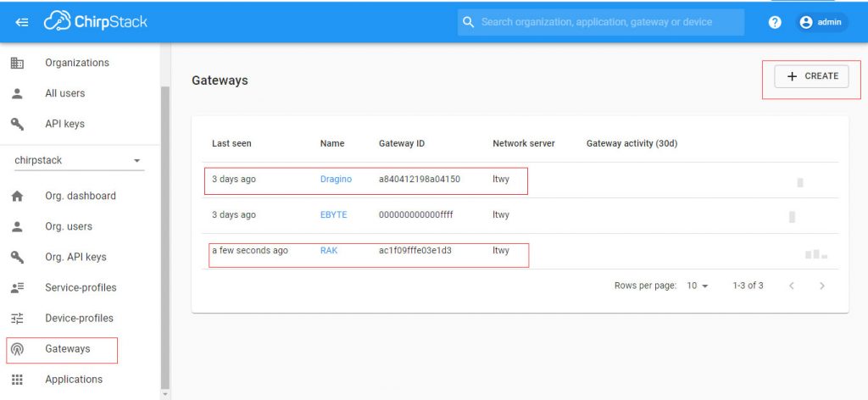Screen dimensions: 868x400
Task: Click the Organizations building icon
Action: click(17, 63)
